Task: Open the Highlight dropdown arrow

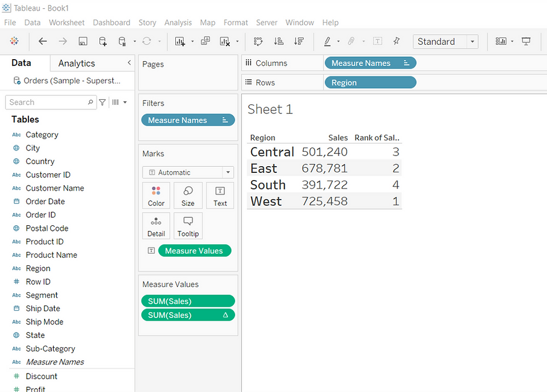Action: click(338, 41)
